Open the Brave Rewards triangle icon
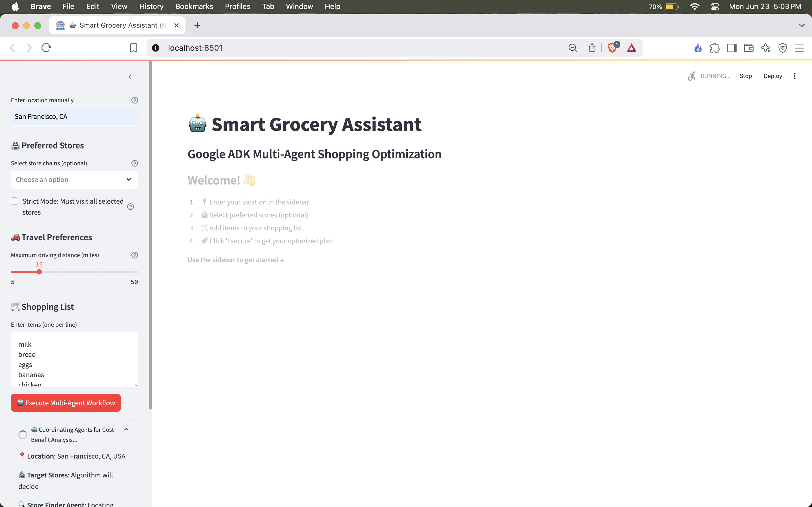Screen dimensions: 812x507 [631, 48]
